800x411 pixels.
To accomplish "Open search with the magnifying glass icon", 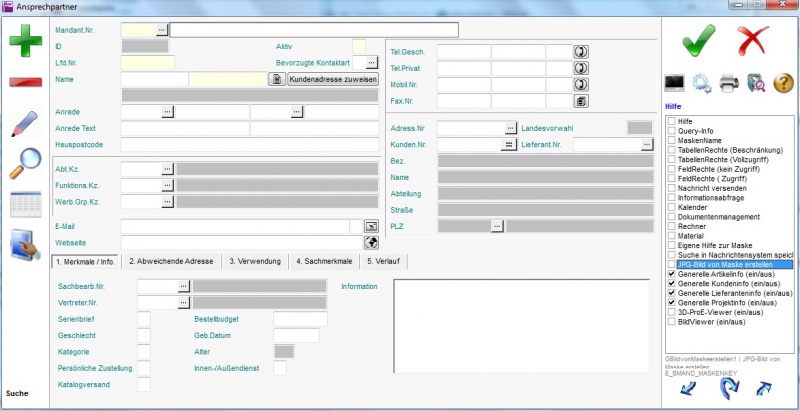I will click(25, 163).
